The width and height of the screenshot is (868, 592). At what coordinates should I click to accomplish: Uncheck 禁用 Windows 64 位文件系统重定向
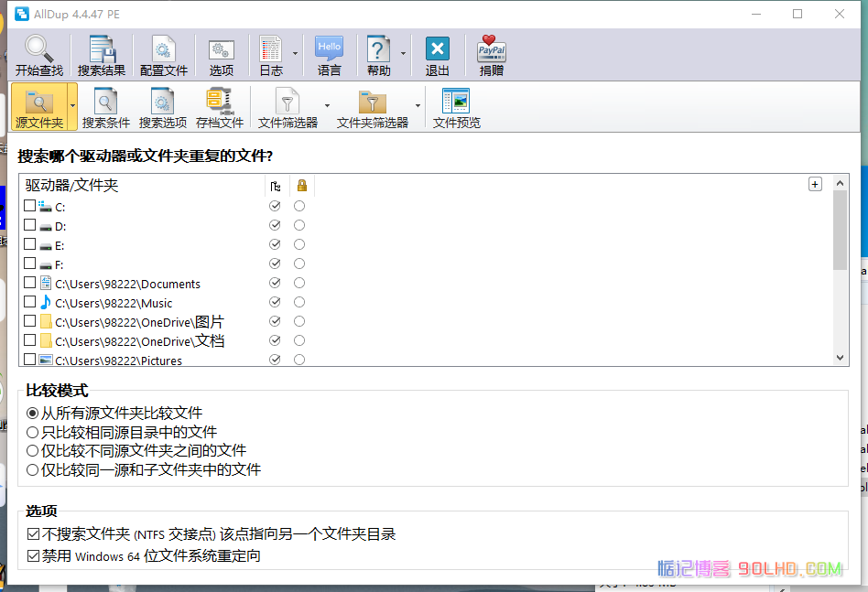[x=33, y=555]
